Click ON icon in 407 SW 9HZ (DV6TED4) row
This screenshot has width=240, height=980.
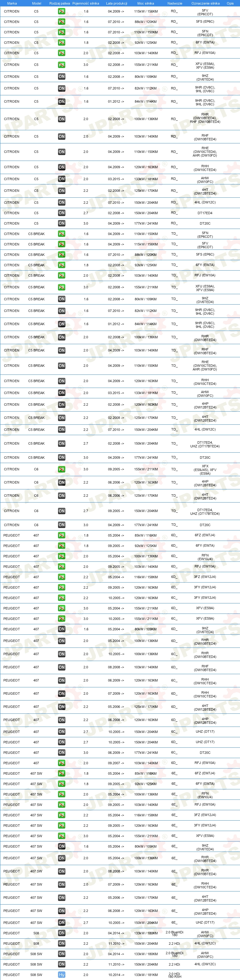coord(61,846)
